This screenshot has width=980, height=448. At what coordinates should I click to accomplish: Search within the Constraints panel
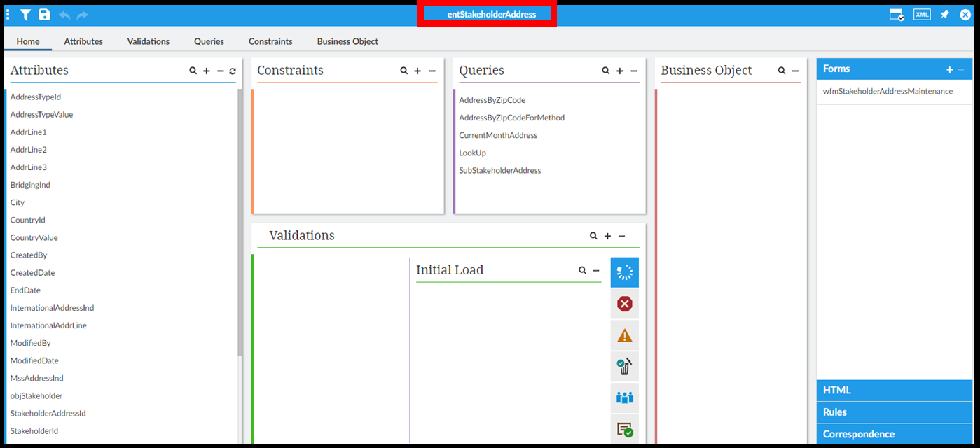pyautogui.click(x=404, y=71)
